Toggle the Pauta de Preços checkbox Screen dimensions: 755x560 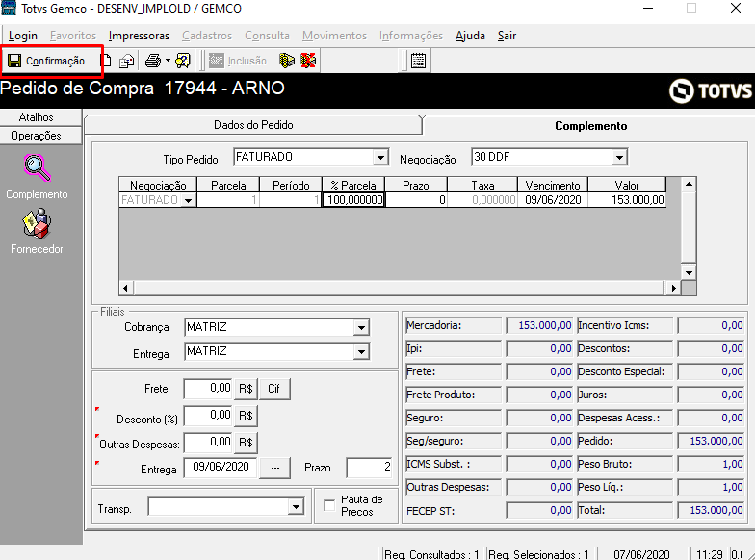[x=329, y=506]
